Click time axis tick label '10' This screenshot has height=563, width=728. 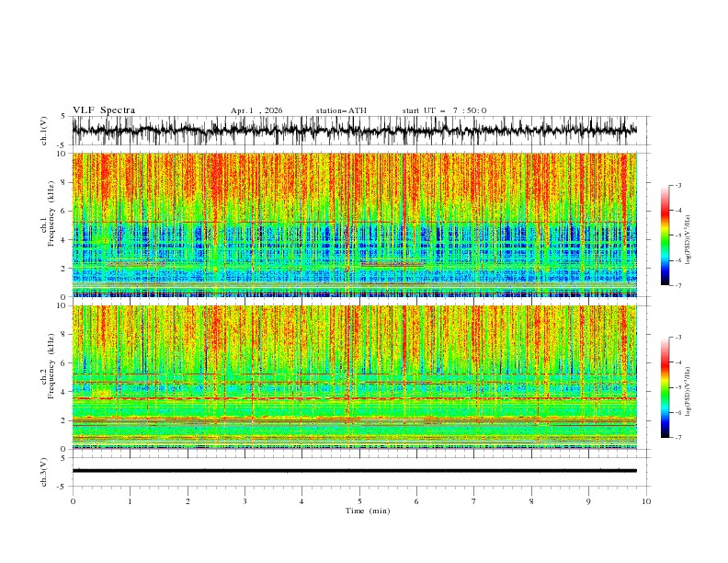(646, 501)
